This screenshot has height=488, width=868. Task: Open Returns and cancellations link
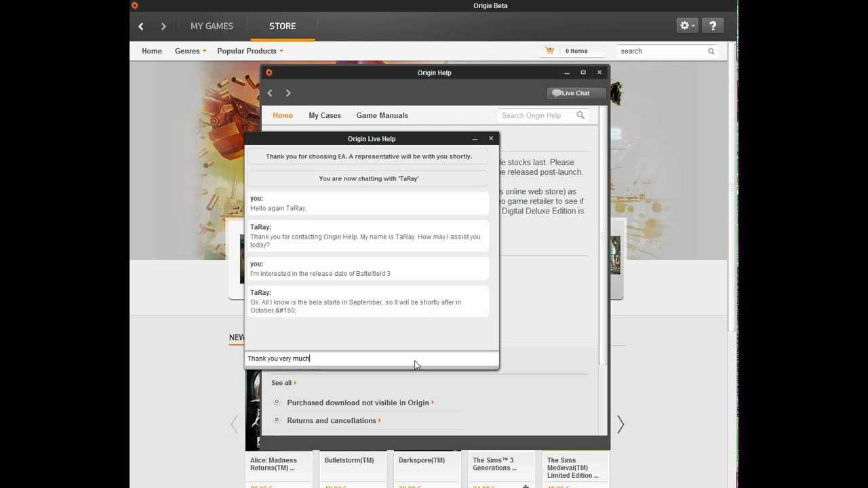[332, 420]
